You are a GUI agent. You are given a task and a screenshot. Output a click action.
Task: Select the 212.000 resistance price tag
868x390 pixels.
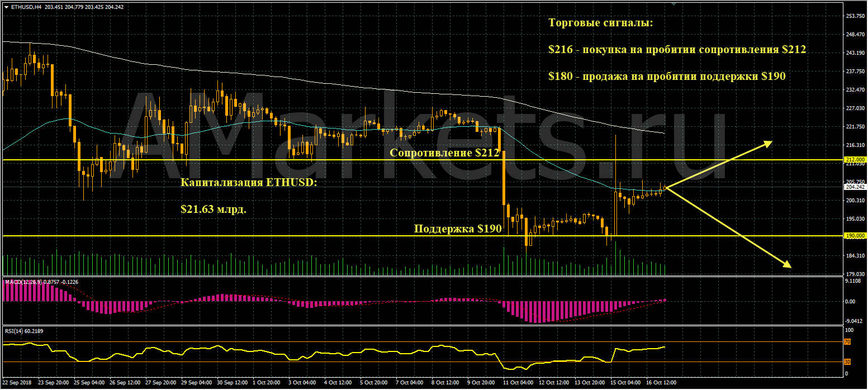click(x=855, y=160)
